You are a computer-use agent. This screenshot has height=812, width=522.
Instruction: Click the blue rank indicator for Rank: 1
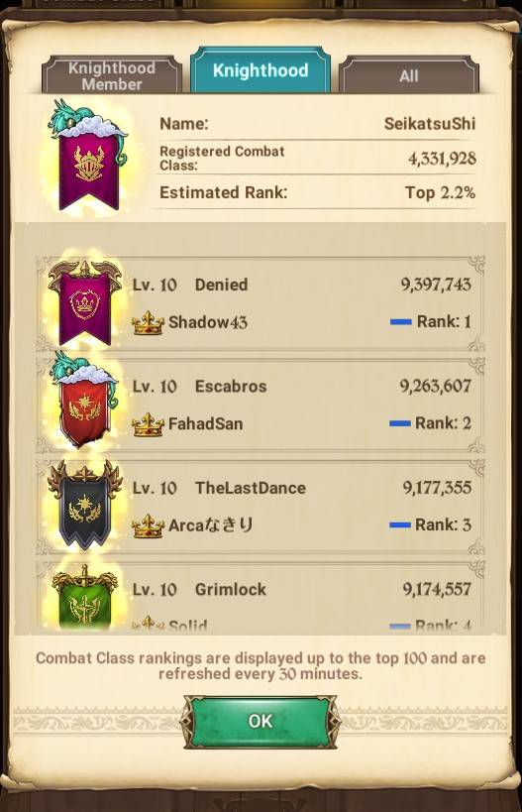pos(401,322)
